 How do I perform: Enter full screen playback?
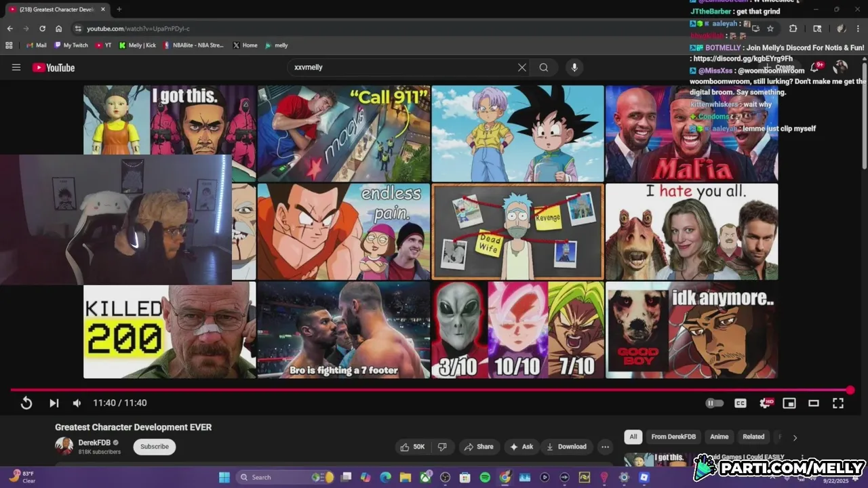[838, 403]
